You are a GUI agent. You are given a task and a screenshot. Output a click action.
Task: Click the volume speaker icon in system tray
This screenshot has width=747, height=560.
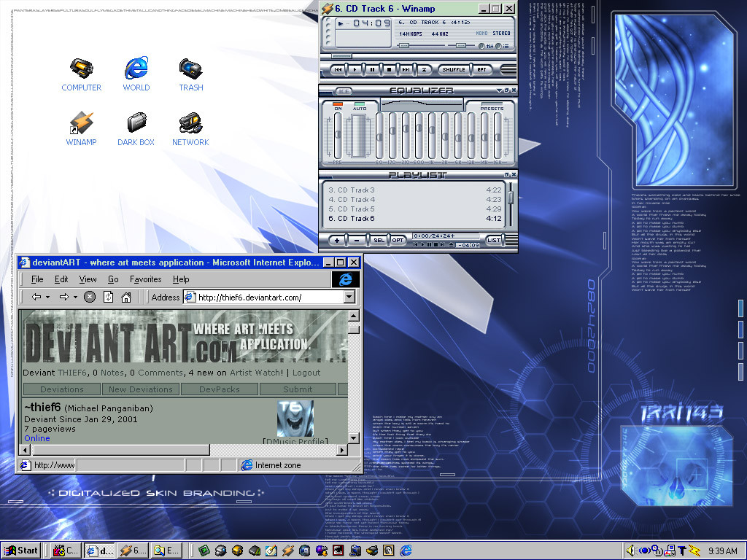point(630,551)
